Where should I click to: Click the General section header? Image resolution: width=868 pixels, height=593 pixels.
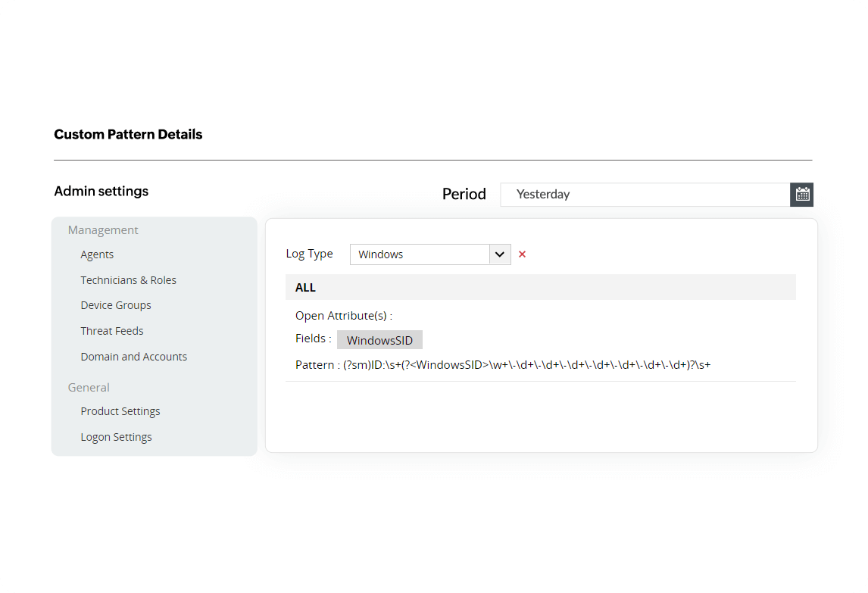click(89, 387)
